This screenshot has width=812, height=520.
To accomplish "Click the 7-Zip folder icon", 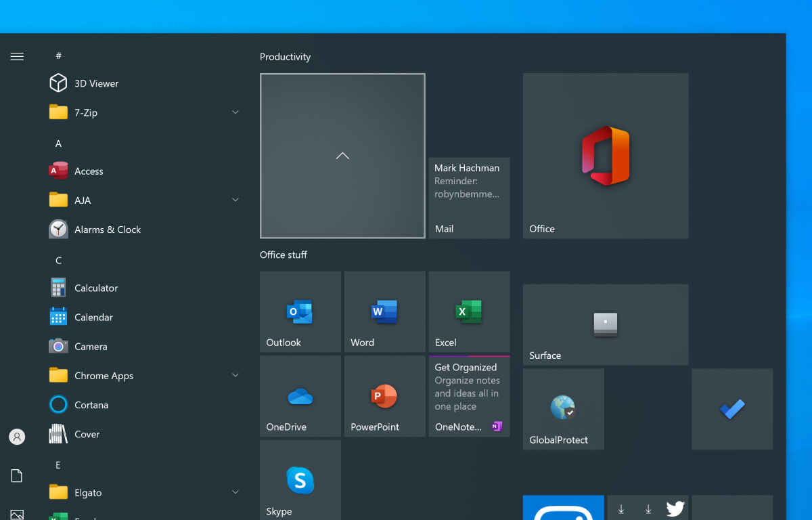I will (x=58, y=112).
